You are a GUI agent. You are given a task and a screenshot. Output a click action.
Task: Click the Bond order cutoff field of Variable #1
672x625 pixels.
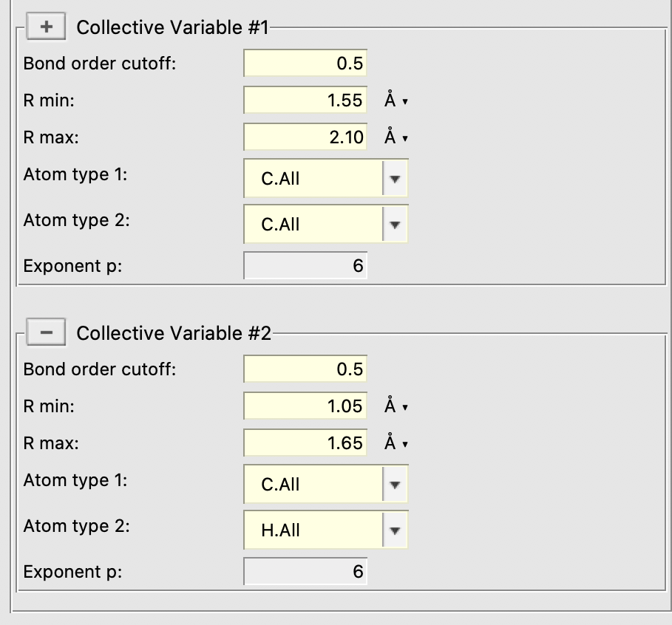[x=305, y=64]
